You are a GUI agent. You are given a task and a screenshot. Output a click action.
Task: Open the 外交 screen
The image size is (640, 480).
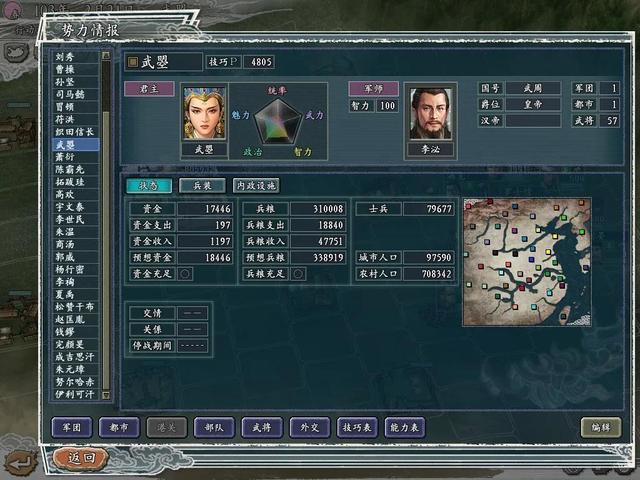point(310,427)
